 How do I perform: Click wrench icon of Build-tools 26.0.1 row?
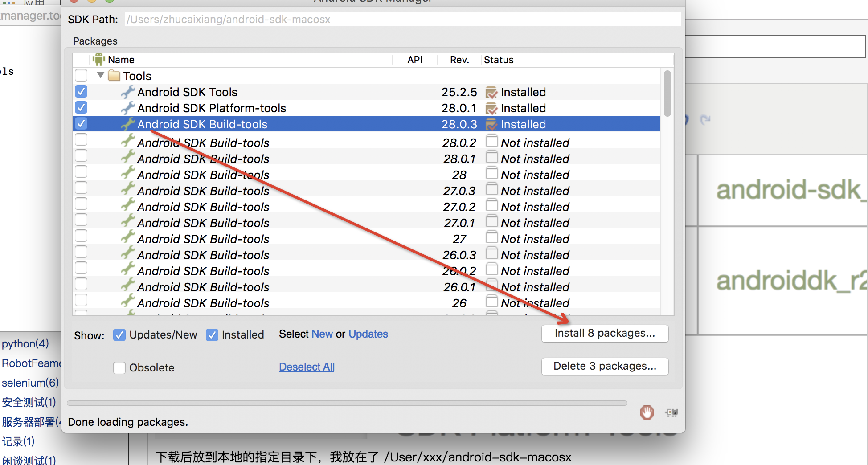128,285
